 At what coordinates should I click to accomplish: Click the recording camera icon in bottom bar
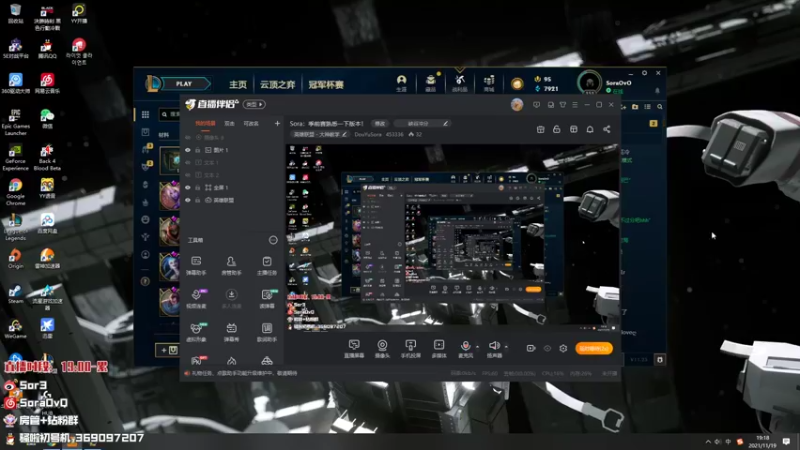531,348
